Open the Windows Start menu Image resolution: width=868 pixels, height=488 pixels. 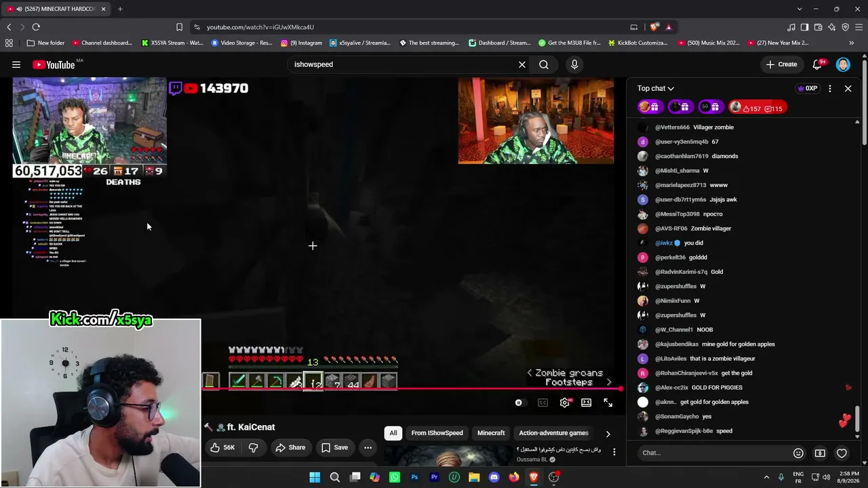[315, 477]
